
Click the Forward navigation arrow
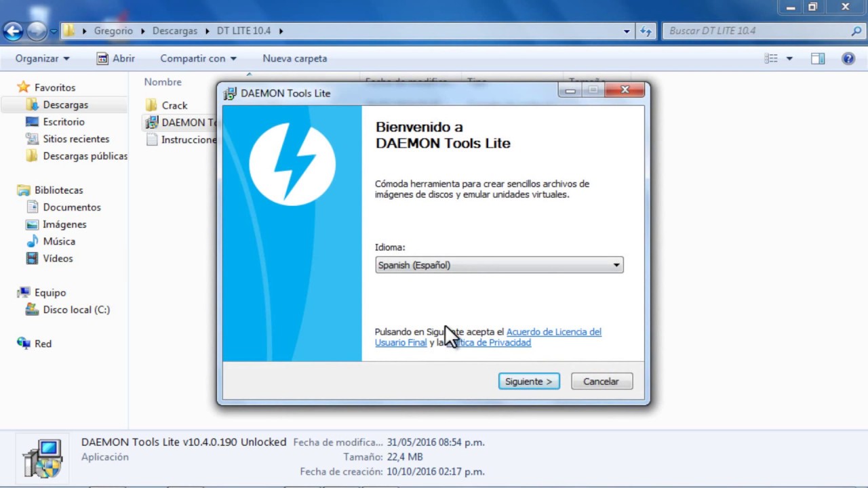(x=37, y=30)
